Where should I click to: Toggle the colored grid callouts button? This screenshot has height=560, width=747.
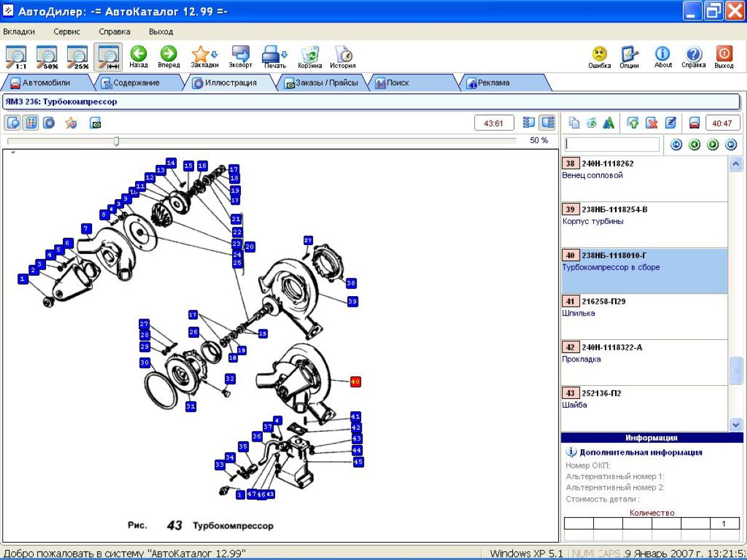click(31, 123)
